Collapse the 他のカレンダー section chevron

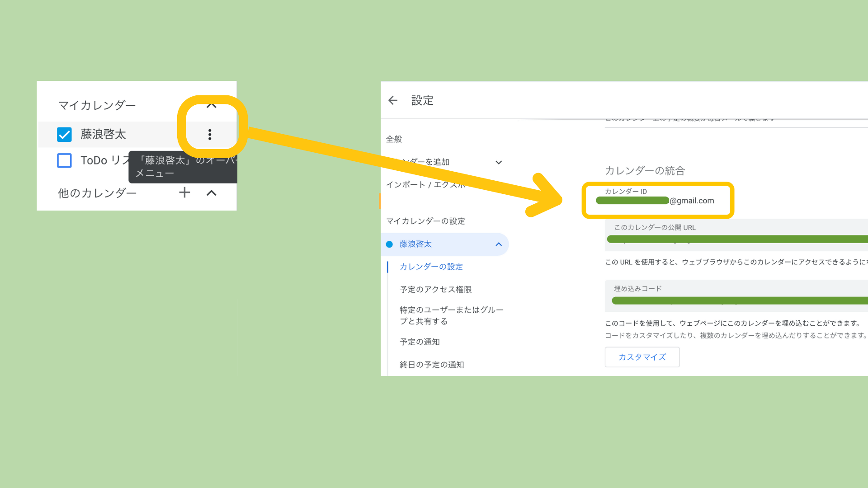[211, 193]
